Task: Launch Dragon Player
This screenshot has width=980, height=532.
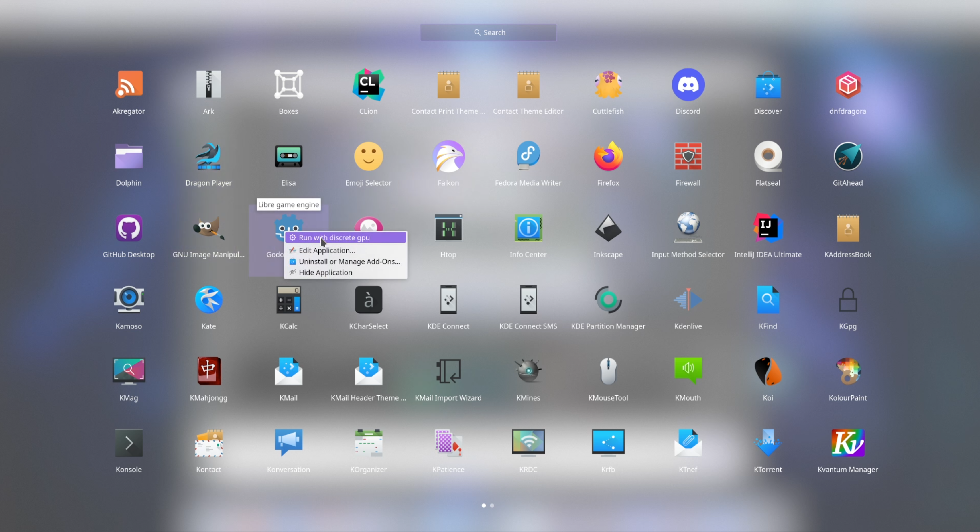Action: (208, 156)
